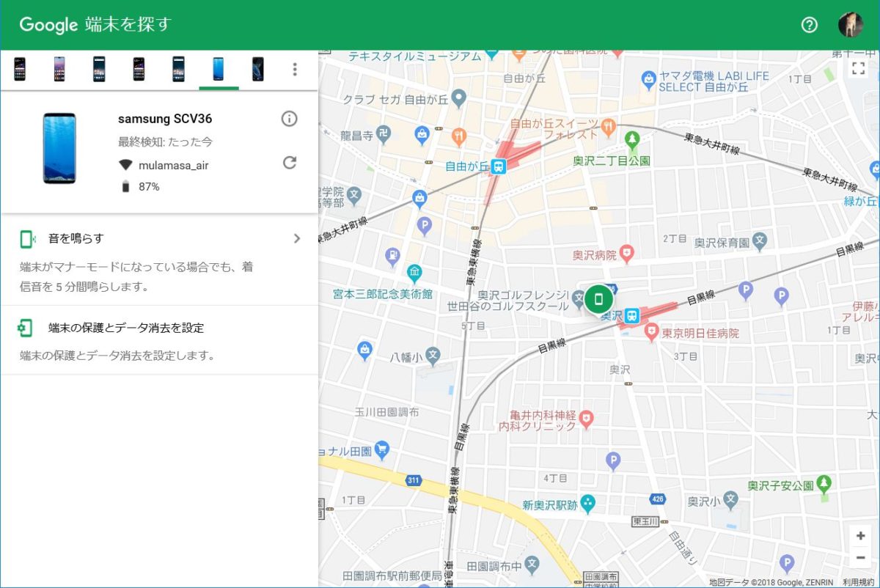
Task: Click the 龍昌寺 temple marker
Action: tap(384, 136)
